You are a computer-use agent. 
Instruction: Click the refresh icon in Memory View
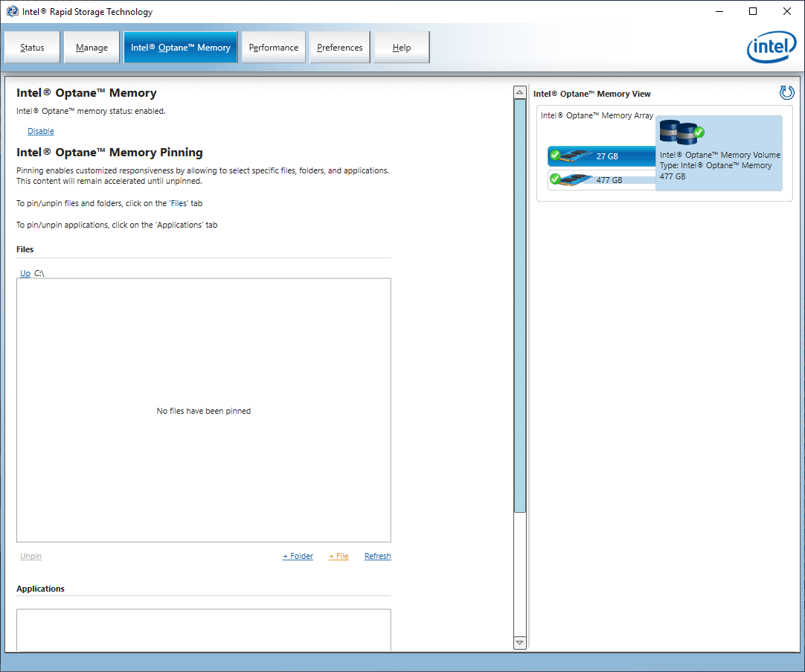[x=786, y=93]
